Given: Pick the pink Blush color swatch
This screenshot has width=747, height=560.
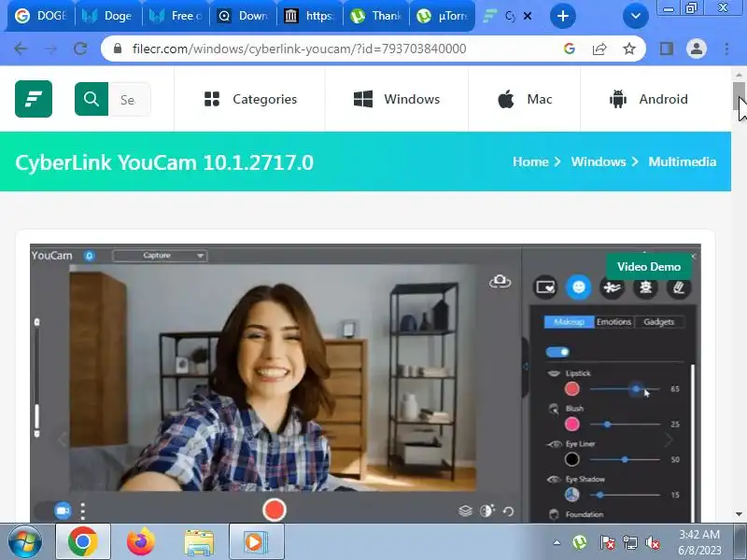Looking at the screenshot, I should 571,424.
